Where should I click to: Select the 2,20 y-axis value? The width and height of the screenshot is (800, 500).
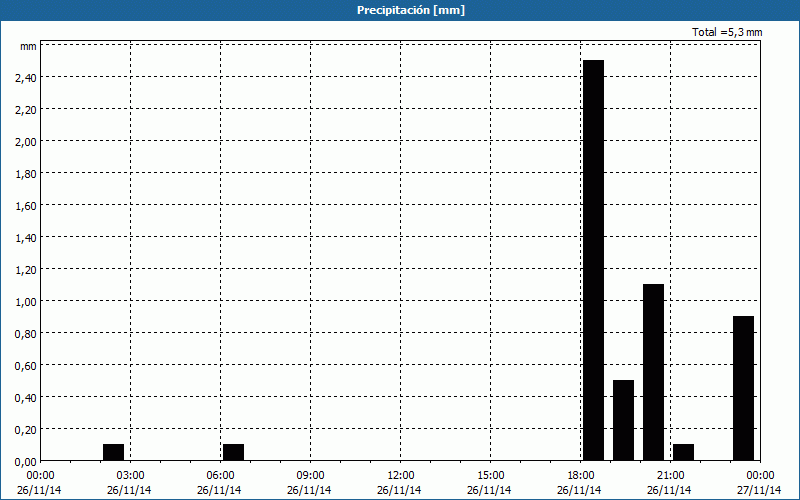tap(26, 110)
